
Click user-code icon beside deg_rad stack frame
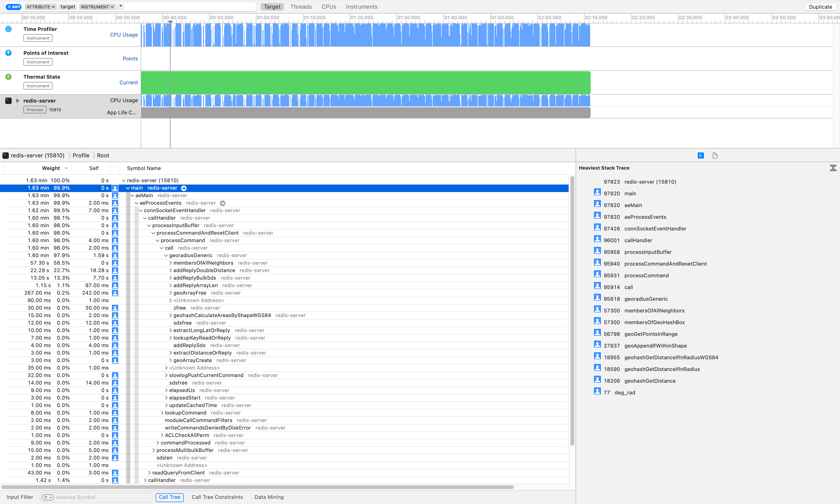click(x=597, y=391)
